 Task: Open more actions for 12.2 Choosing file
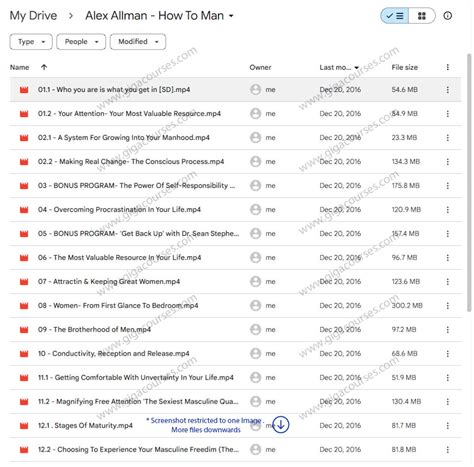448,450
